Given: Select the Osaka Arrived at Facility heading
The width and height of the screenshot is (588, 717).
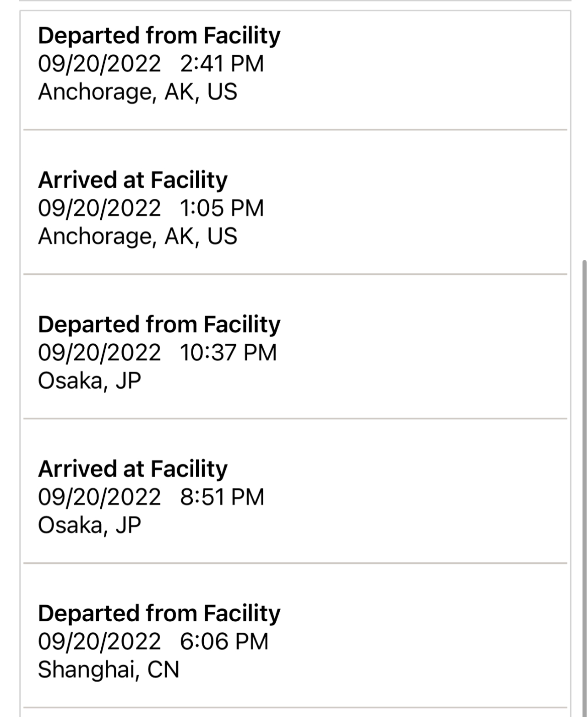Looking at the screenshot, I should click(133, 469).
